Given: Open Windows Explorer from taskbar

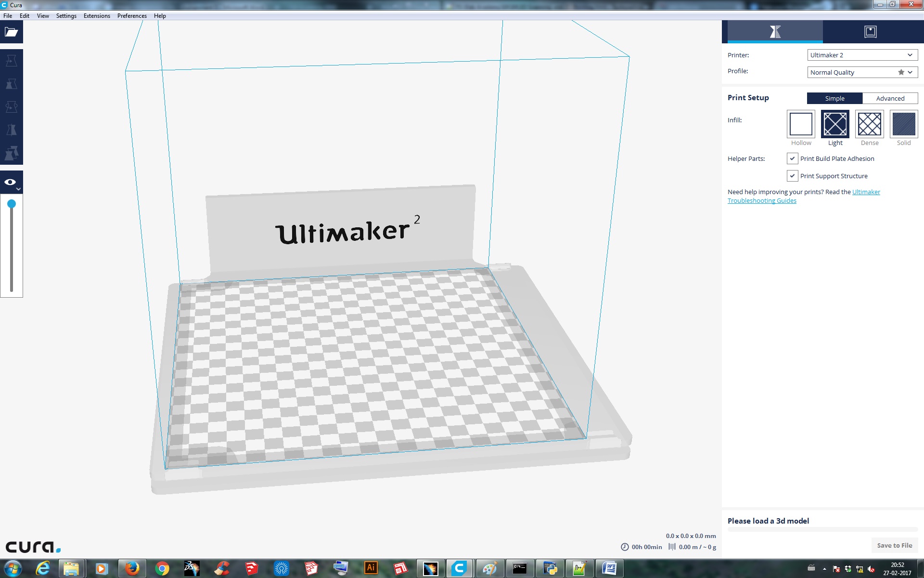Looking at the screenshot, I should pos(71,568).
